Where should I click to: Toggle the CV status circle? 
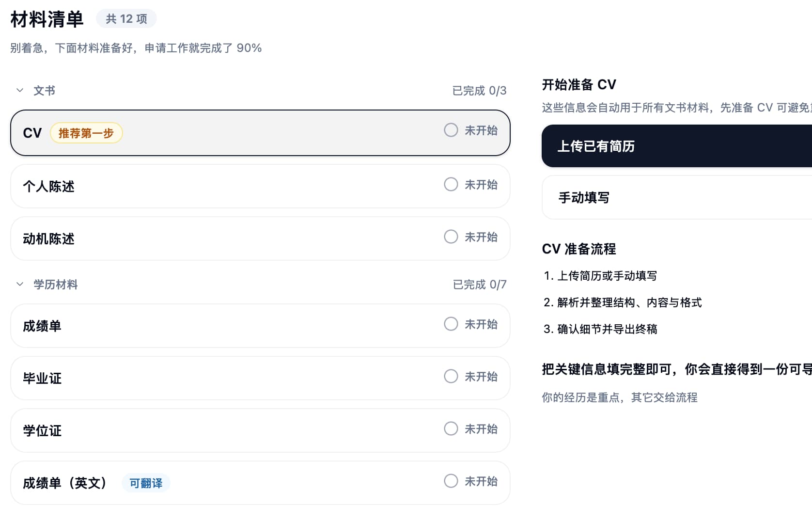(x=451, y=130)
